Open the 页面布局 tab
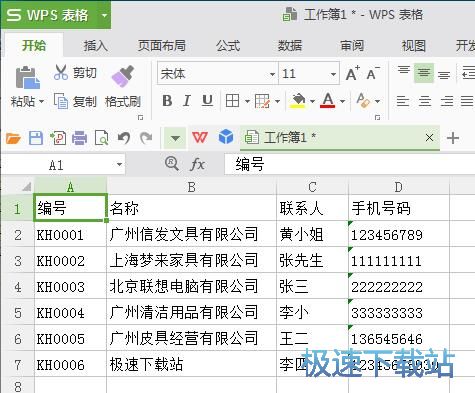475x393 pixels. coord(162,46)
